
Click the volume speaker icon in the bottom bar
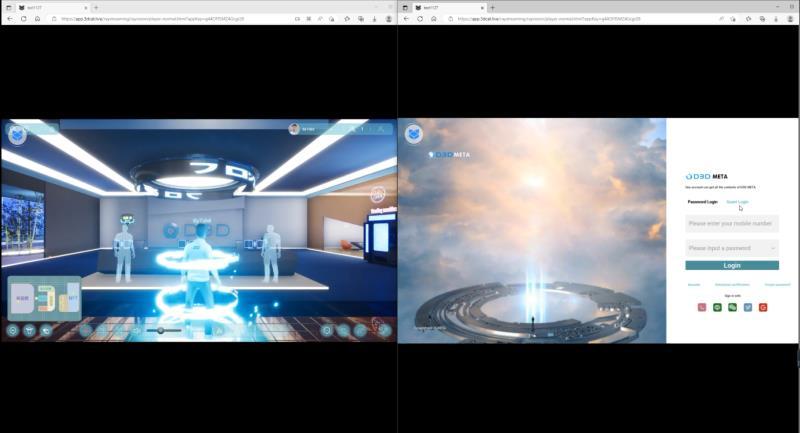136,330
